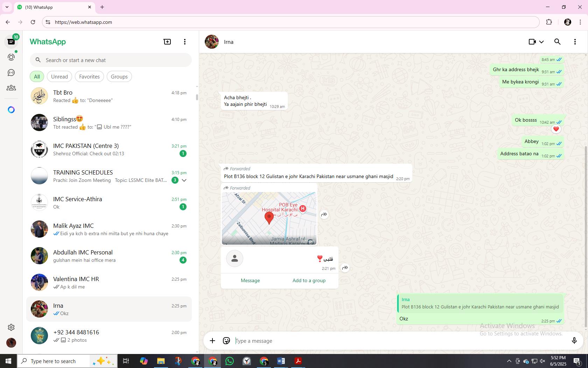Open Meta AI circle icon
The width and height of the screenshot is (588, 368).
[x=11, y=110]
